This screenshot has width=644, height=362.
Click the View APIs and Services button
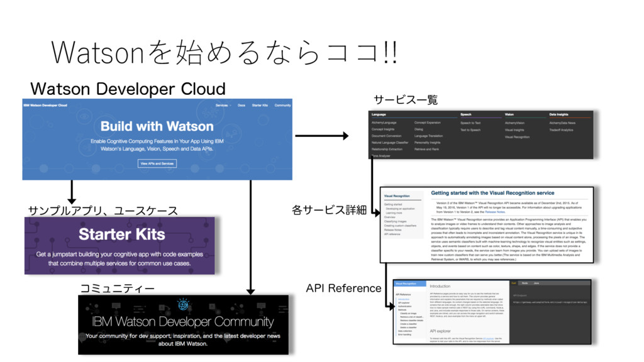pyautogui.click(x=157, y=163)
